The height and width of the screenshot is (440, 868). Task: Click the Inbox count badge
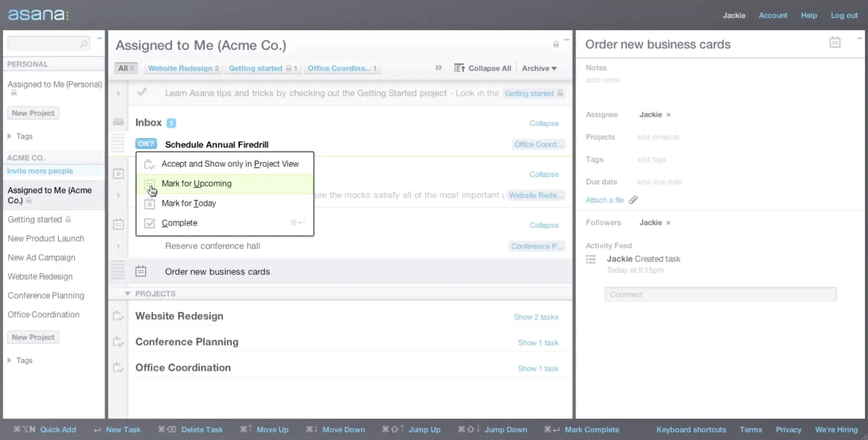click(x=171, y=123)
